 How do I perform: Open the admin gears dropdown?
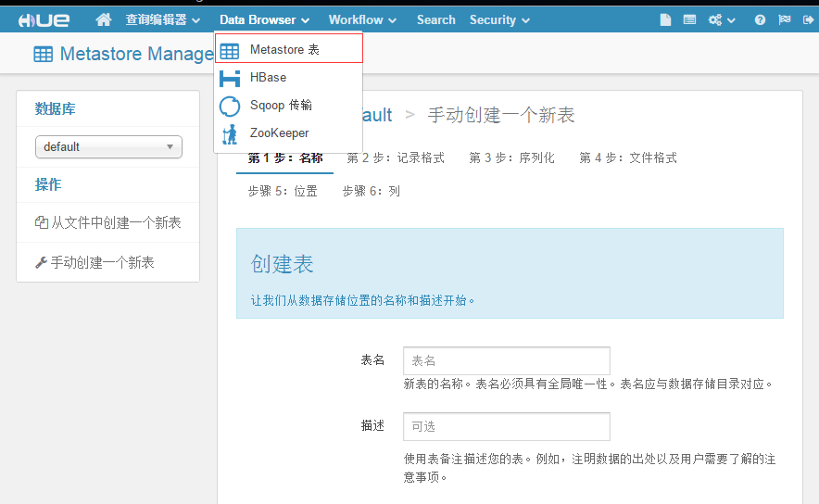click(722, 19)
